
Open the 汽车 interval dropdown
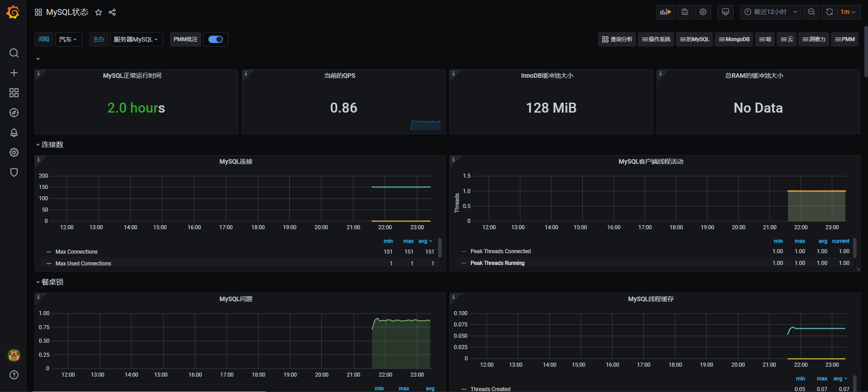(x=69, y=39)
